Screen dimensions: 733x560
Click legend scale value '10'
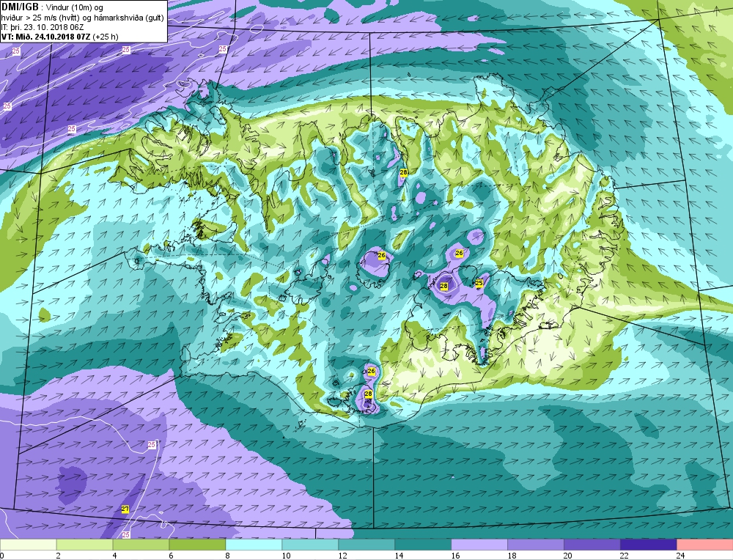point(286,556)
